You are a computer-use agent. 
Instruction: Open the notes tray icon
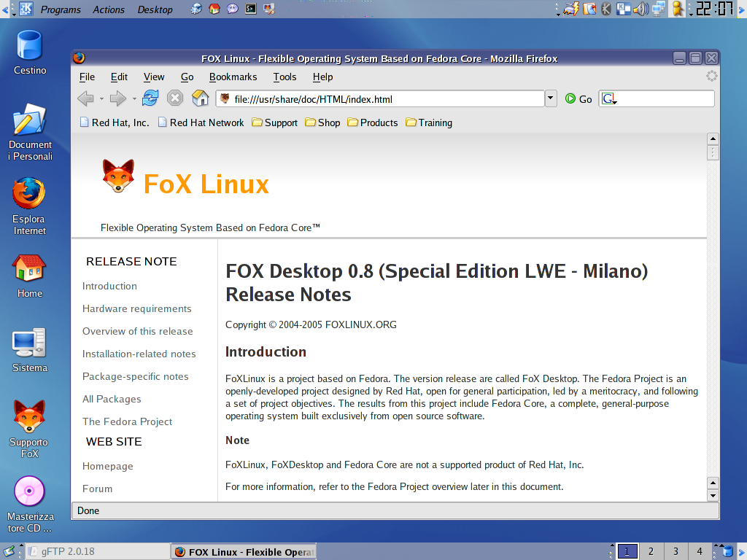click(589, 9)
